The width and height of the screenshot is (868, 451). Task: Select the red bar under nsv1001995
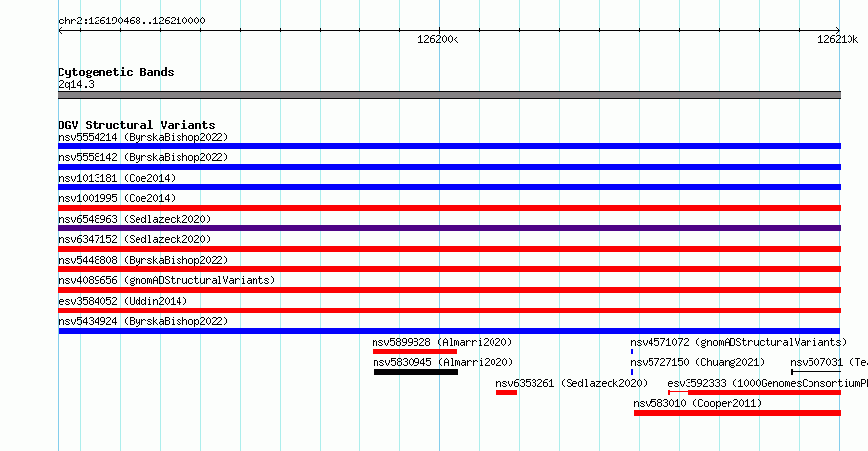click(449, 208)
